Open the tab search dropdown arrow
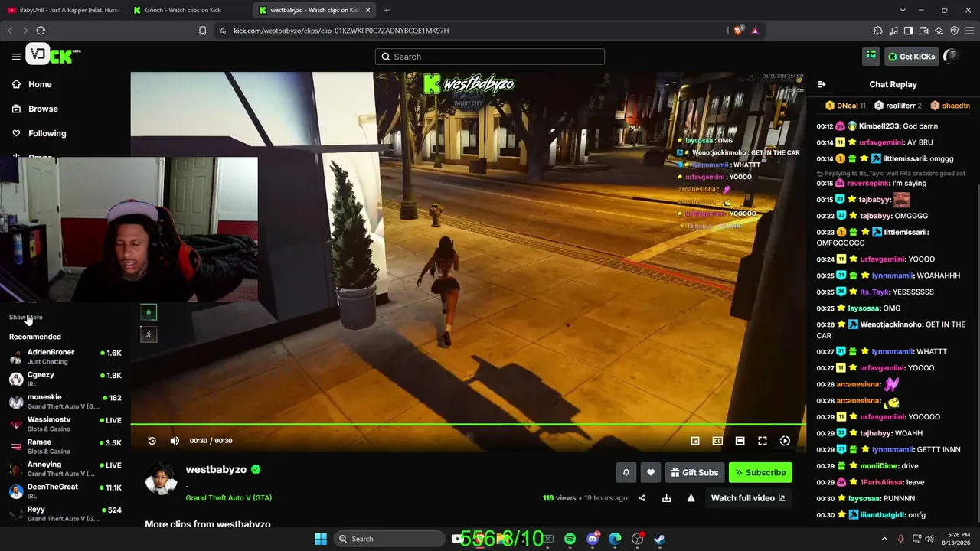 (x=903, y=10)
